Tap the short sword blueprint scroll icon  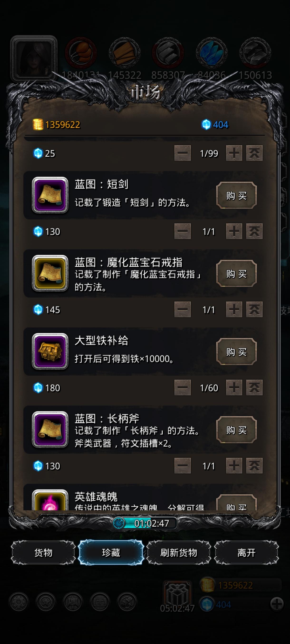point(50,195)
